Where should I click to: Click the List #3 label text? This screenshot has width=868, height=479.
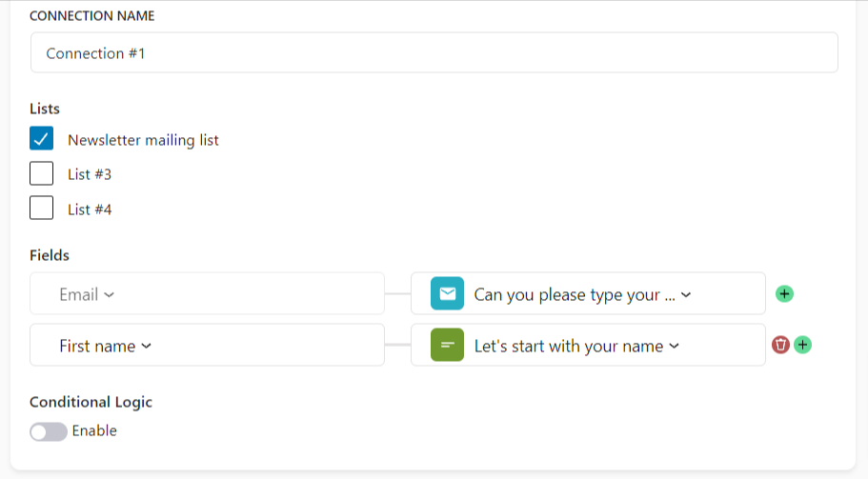(90, 174)
